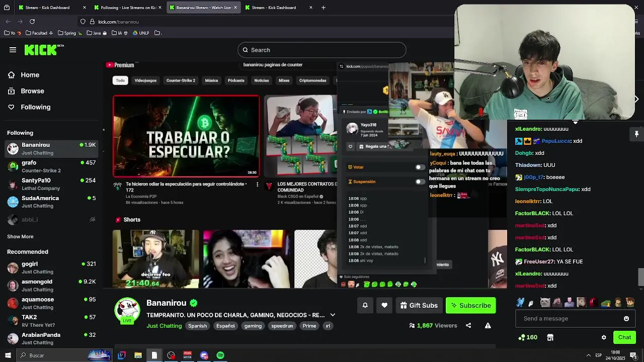Open SantyPa10 channel in sidebar
Screen dimensions: 644x362
(51, 184)
